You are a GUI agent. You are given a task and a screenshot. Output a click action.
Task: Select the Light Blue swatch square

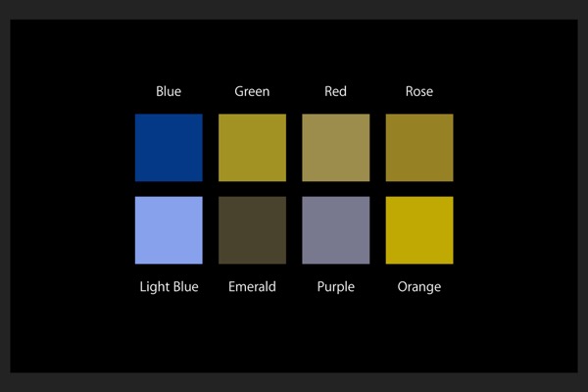coord(169,230)
